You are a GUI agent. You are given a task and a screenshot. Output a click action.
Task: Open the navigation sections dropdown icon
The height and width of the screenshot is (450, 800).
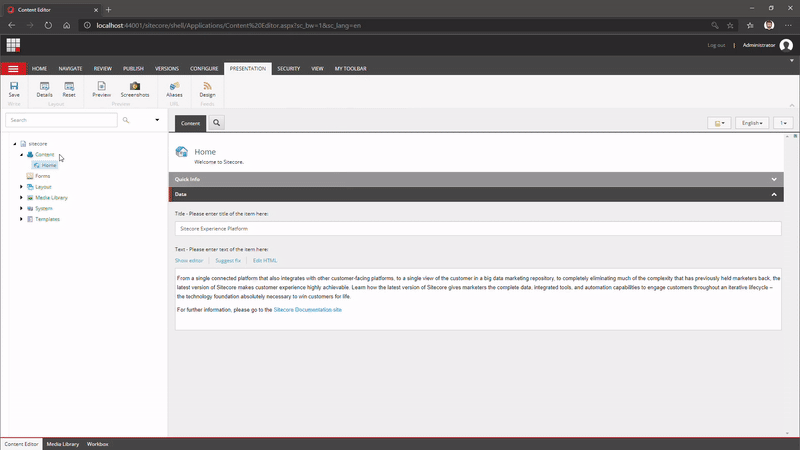tap(719, 123)
